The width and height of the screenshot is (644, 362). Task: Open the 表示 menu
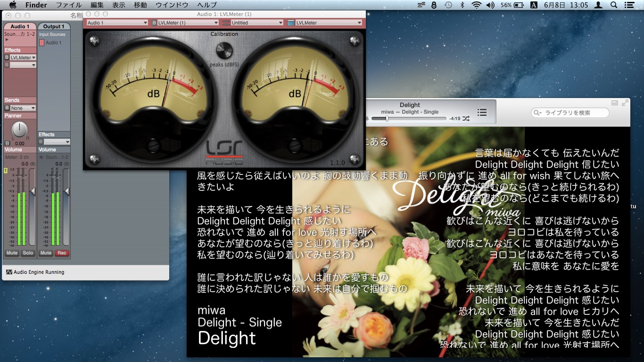pos(119,5)
